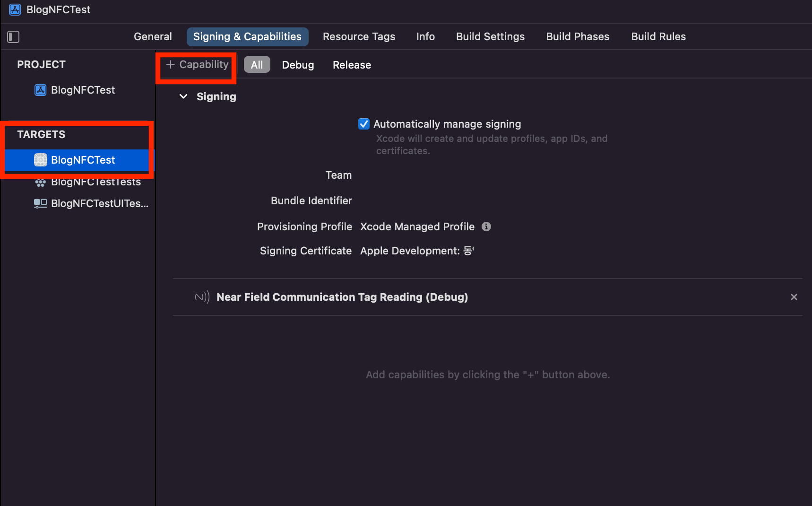
Task: Open the Info tab
Action: click(x=425, y=36)
